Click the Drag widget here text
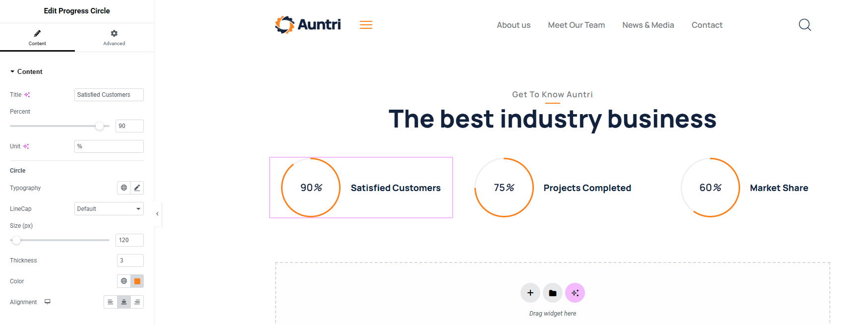Image resolution: width=868 pixels, height=325 pixels. [553, 314]
